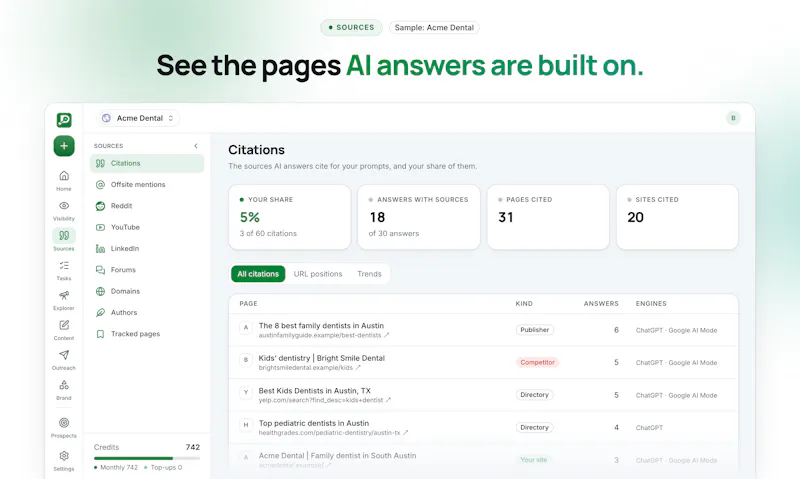Click the 'A' favicon in first row
The height and width of the screenshot is (479, 800).
coord(246,327)
